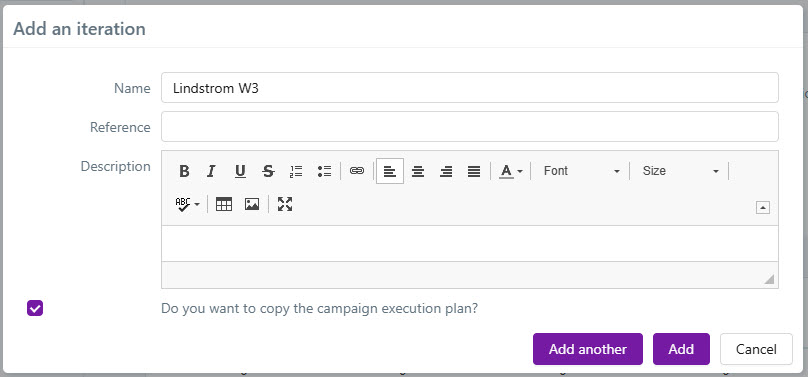Open the spell checker dropdown arrow

[x=197, y=204]
